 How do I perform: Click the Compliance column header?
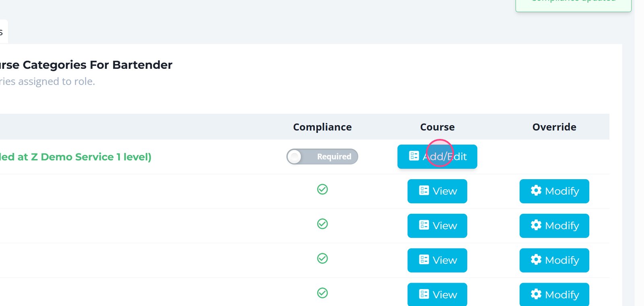322,127
